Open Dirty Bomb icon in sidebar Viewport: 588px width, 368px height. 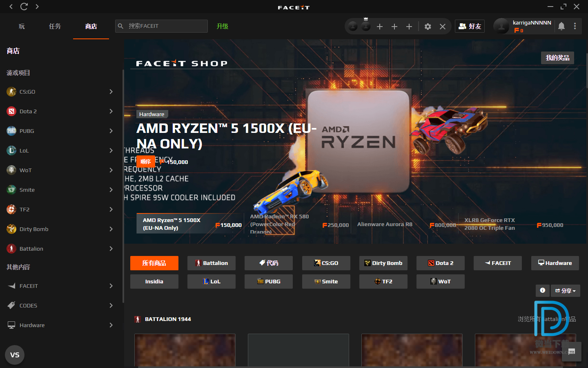pyautogui.click(x=11, y=229)
